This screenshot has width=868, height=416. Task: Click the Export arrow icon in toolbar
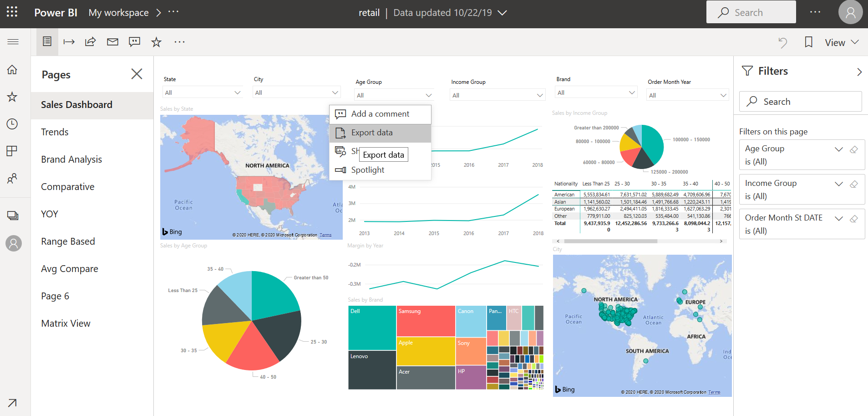click(69, 42)
